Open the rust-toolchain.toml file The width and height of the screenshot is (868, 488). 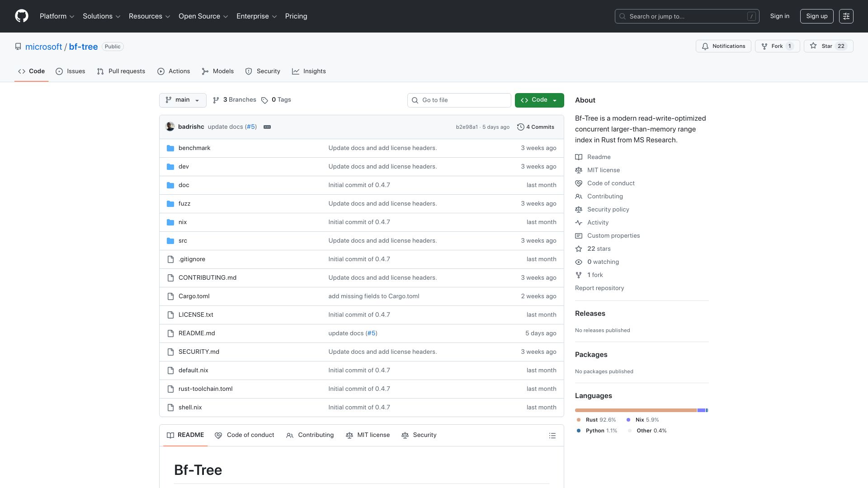pyautogui.click(x=206, y=389)
